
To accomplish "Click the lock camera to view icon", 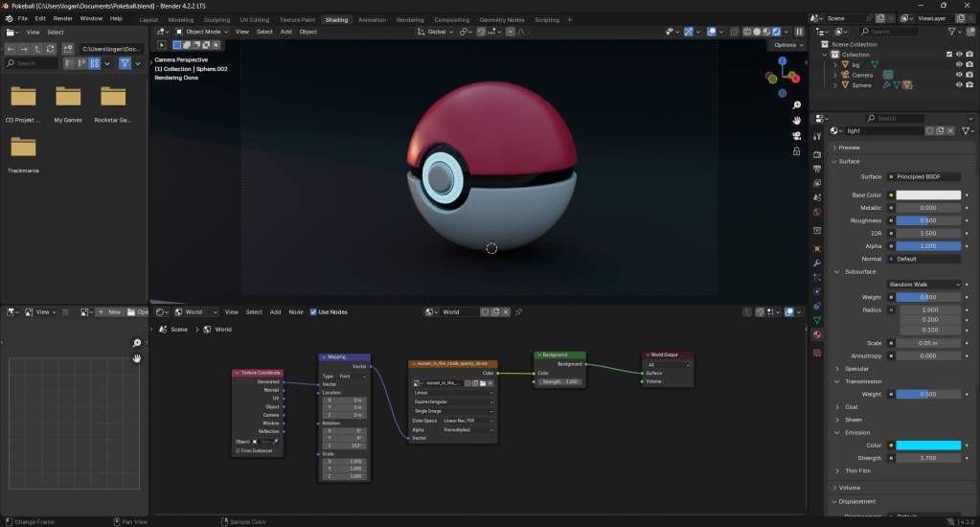I will coord(797,150).
